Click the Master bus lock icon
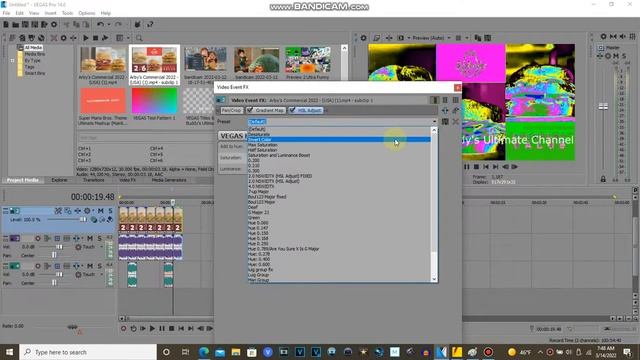Image resolution: width=640 pixels, height=360 pixels. click(603, 179)
